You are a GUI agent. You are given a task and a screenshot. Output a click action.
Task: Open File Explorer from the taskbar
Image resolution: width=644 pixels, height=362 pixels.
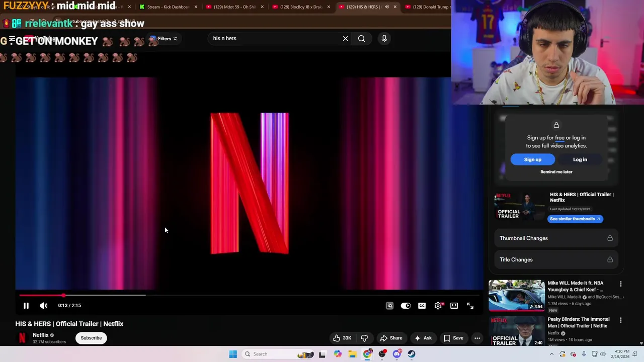[x=352, y=354]
